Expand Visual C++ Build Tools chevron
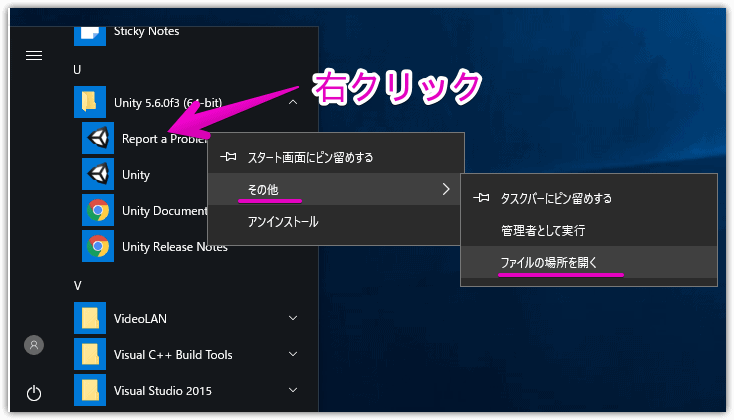The width and height of the screenshot is (734, 420). pos(293,354)
